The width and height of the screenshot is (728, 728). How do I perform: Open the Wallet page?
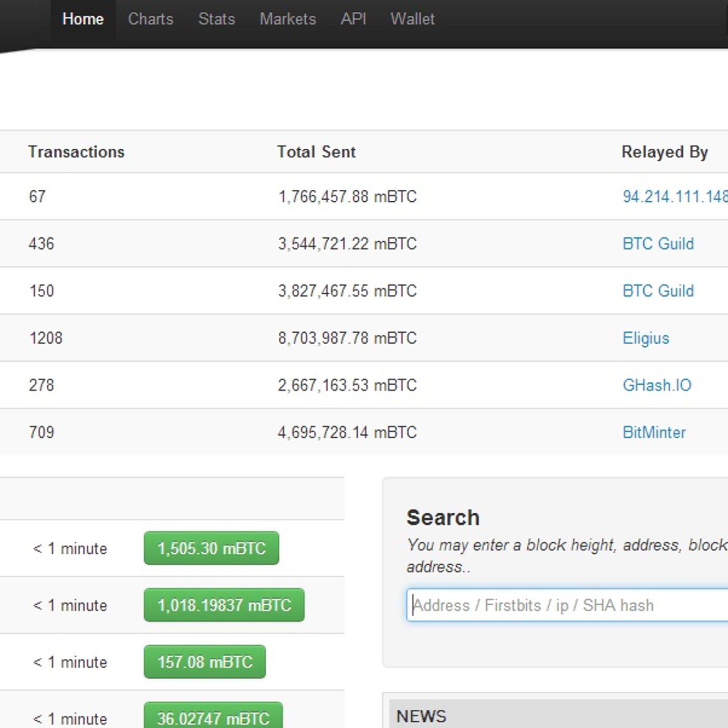[x=412, y=19]
